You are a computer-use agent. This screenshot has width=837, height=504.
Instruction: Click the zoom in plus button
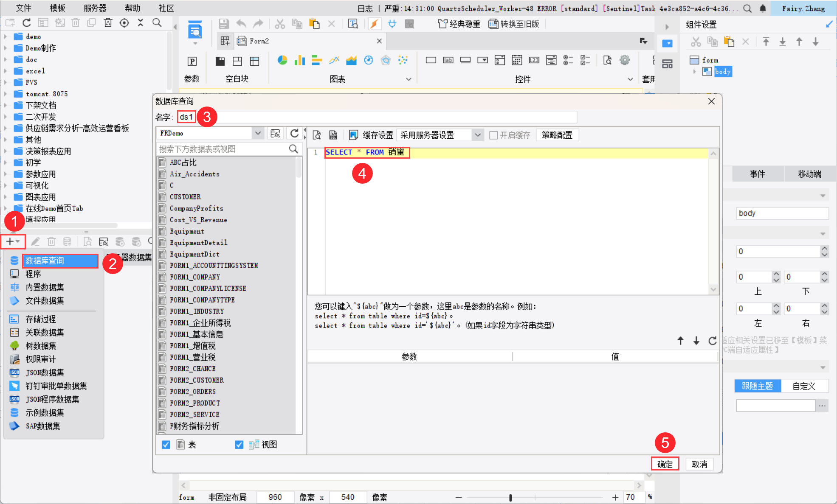tap(615, 497)
